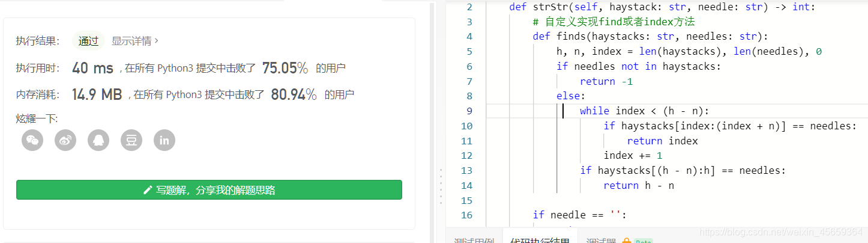Viewport: 868px width, 243px height.
Task: Share result via QQ penguin icon
Action: (98, 140)
